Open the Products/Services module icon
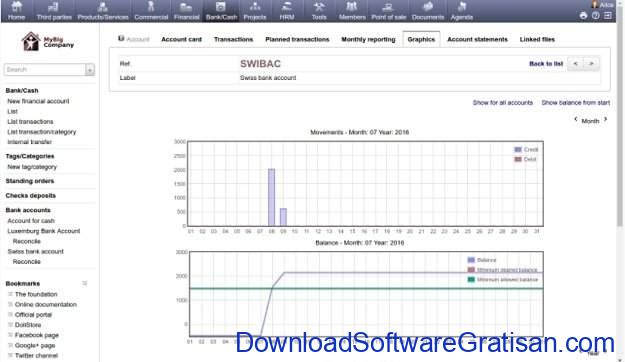 103,7
